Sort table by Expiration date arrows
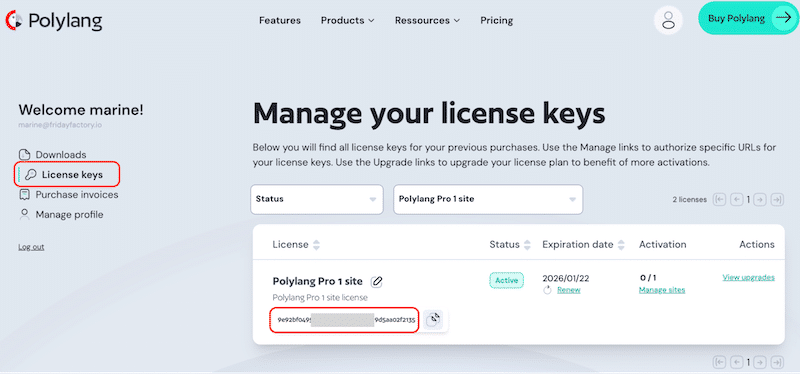The width and height of the screenshot is (800, 374). (621, 245)
